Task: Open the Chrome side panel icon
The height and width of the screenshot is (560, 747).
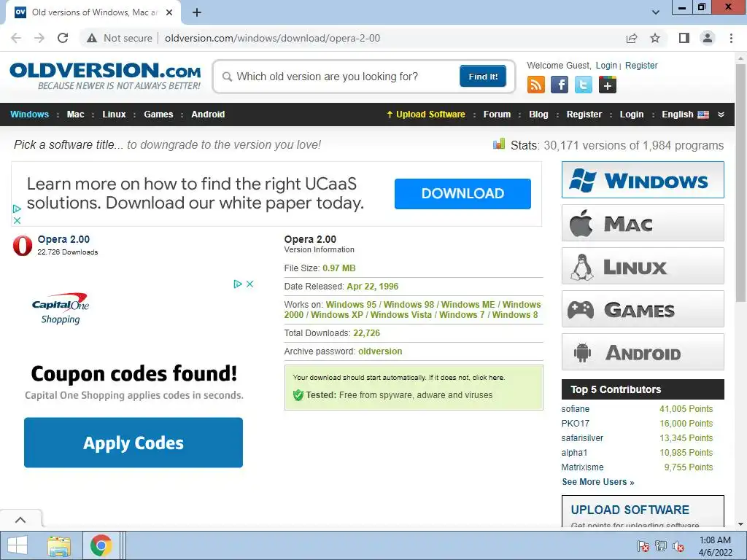Action: (684, 38)
